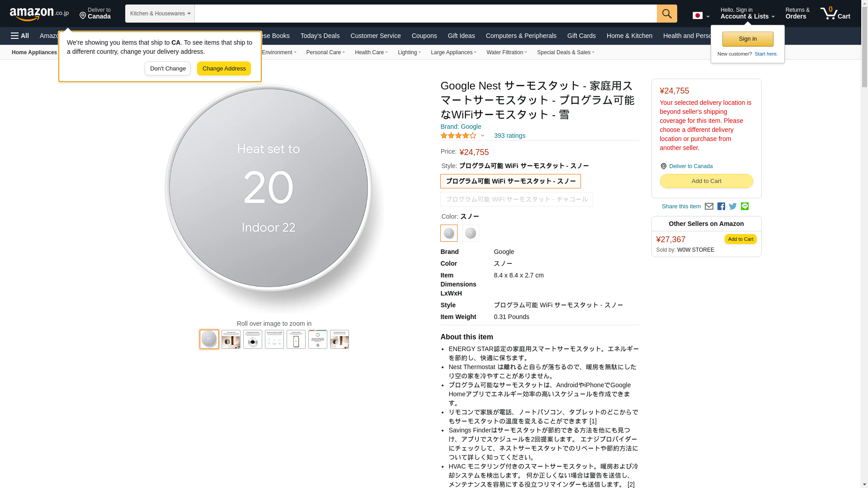Share this item on LINE
The height and width of the screenshot is (488, 868).
click(745, 206)
